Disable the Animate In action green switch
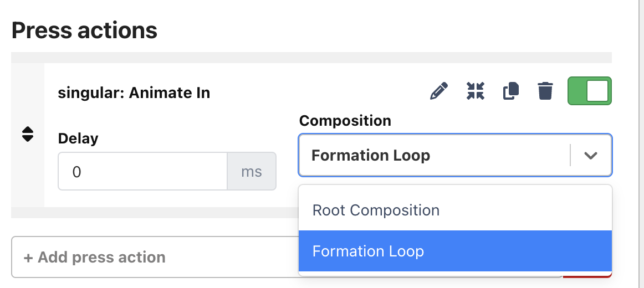 click(589, 91)
